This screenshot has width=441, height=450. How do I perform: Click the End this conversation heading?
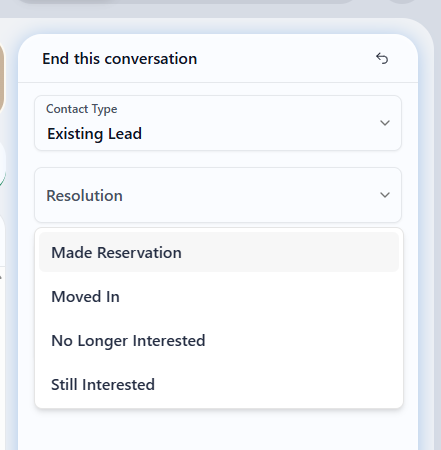(120, 59)
